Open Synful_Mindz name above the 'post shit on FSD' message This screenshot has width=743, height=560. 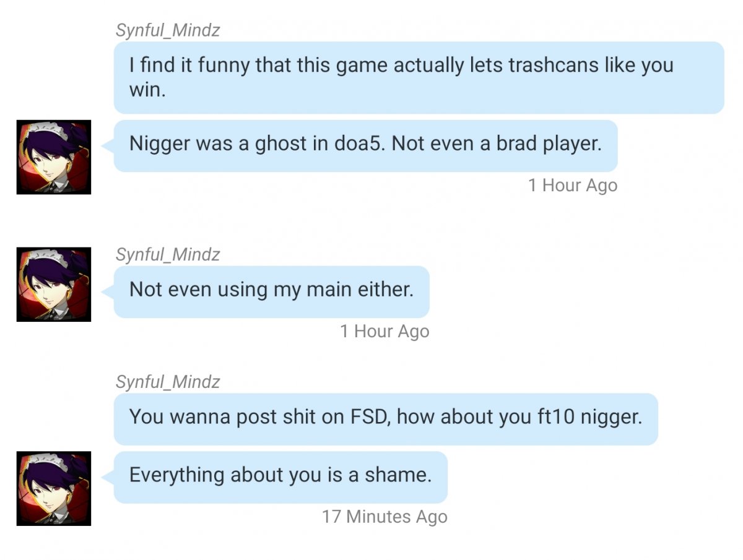[x=168, y=382]
